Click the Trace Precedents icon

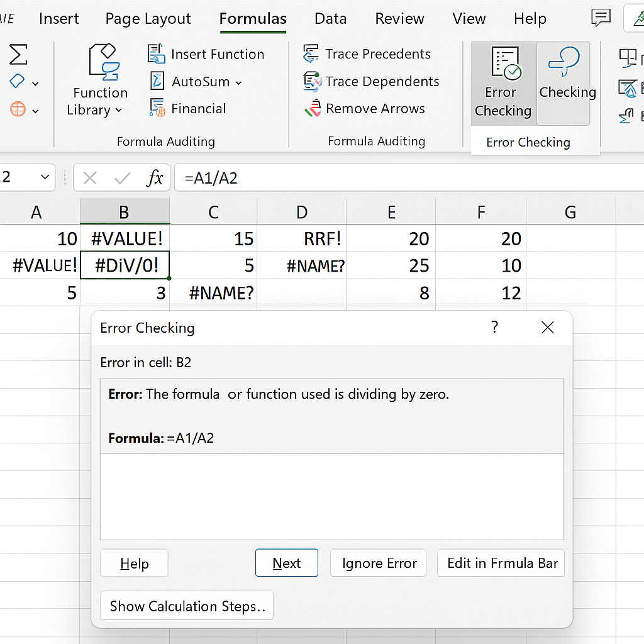click(x=311, y=54)
